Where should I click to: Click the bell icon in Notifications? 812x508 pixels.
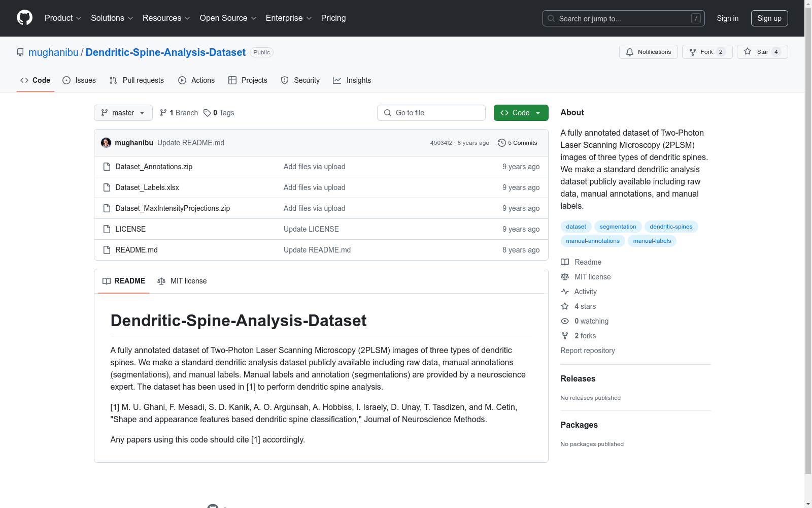click(x=630, y=52)
